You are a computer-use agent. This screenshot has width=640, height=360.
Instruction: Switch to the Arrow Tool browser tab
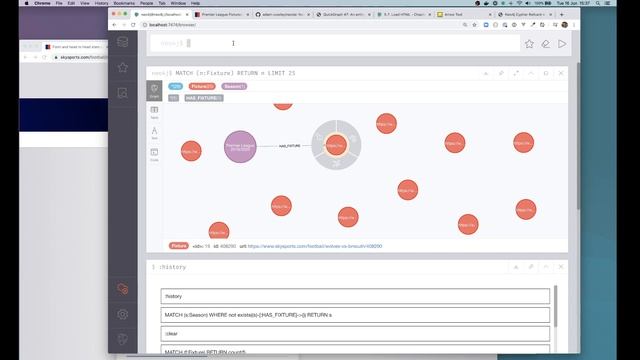(x=465, y=14)
